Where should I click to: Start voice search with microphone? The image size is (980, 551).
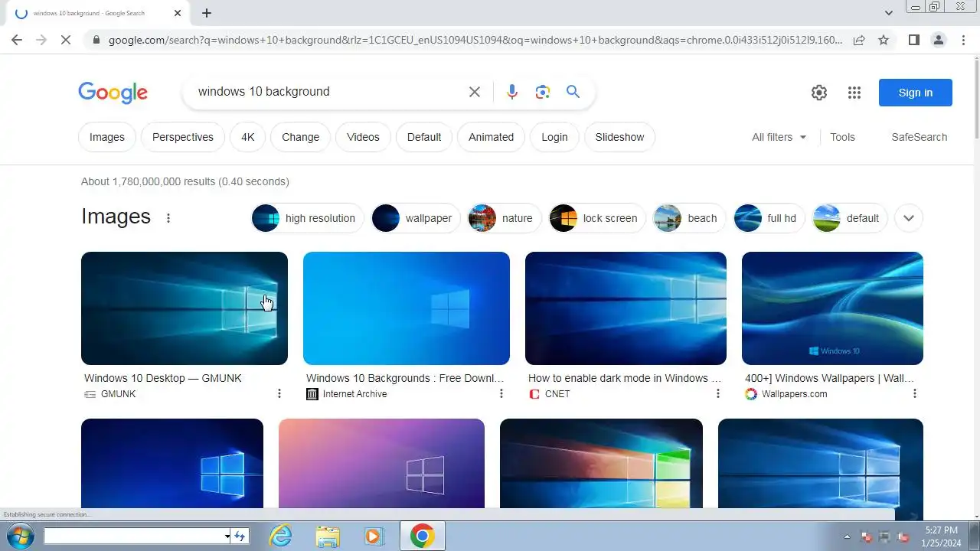(512, 92)
